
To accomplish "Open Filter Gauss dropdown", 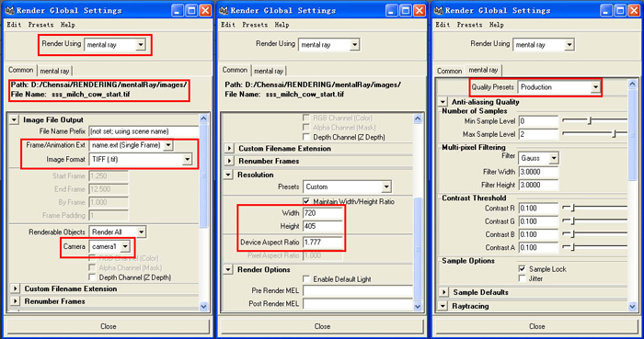I will 538,158.
